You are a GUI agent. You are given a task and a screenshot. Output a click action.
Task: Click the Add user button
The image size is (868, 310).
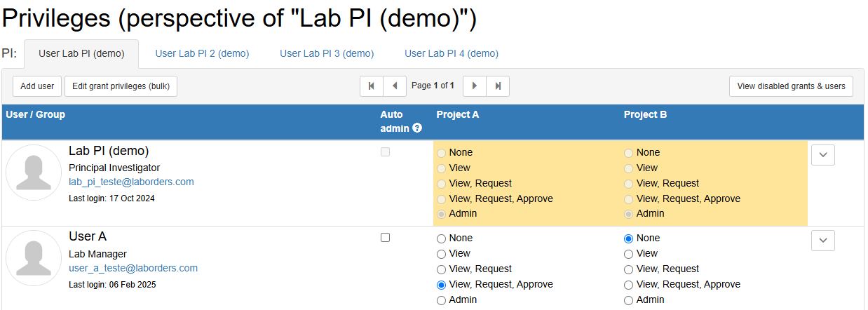pos(37,86)
